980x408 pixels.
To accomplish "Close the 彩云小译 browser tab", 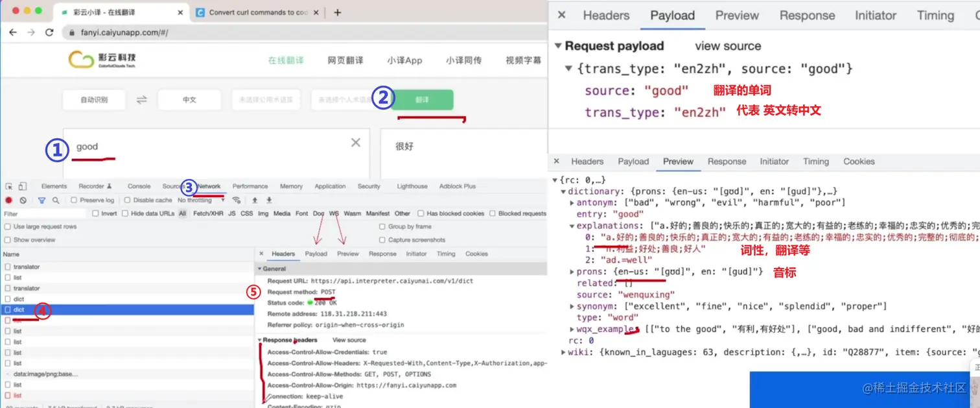I will click(179, 12).
